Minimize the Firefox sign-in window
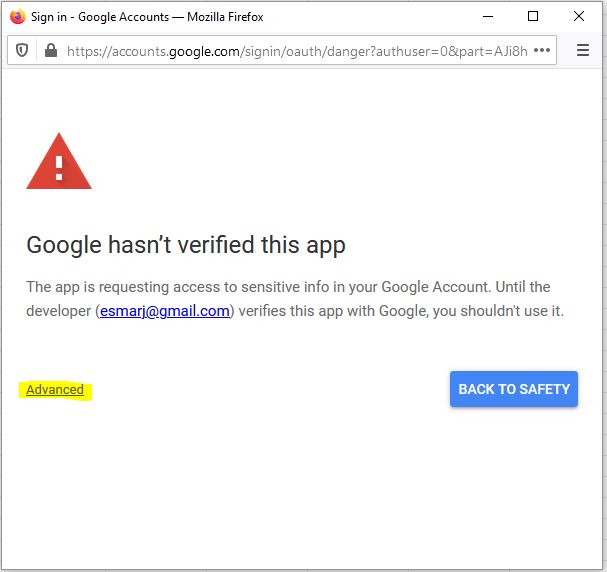 tap(487, 17)
